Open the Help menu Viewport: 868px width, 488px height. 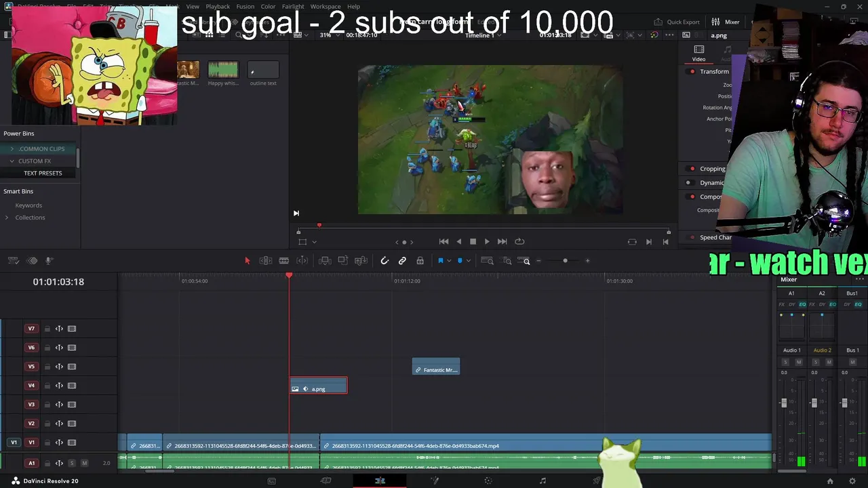click(x=353, y=7)
